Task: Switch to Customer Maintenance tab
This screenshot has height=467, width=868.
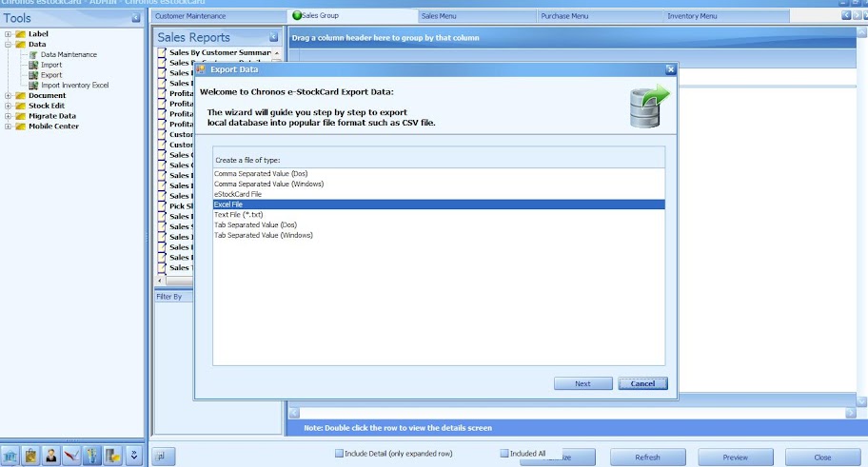Action: [219, 16]
